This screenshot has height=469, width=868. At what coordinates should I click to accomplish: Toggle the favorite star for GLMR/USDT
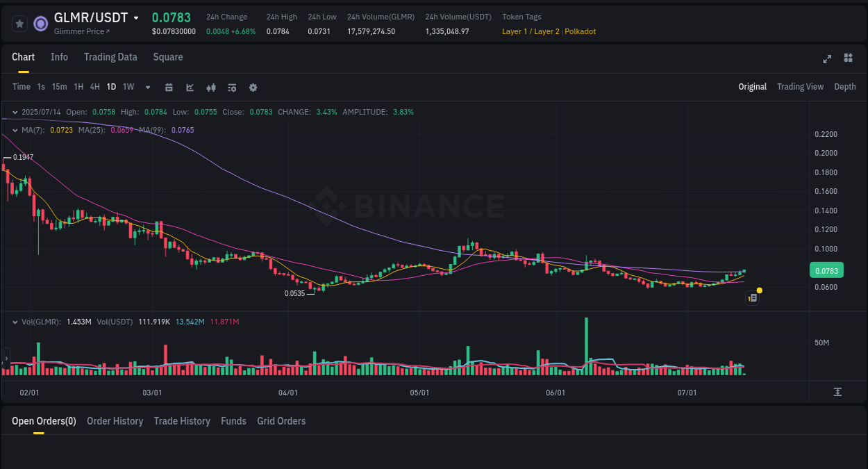[19, 23]
